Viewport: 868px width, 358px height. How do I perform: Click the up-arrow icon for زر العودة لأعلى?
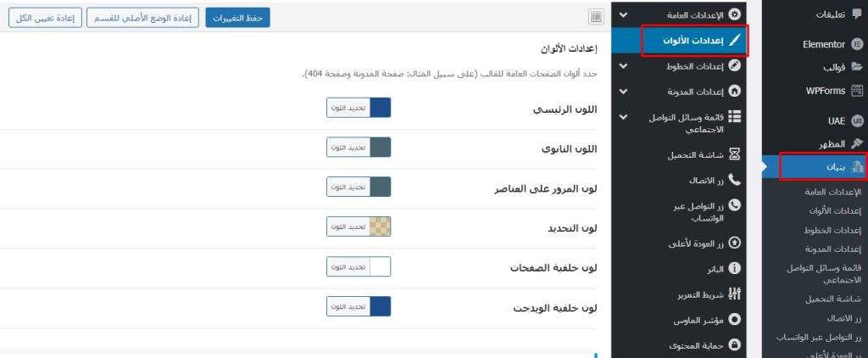point(734,243)
